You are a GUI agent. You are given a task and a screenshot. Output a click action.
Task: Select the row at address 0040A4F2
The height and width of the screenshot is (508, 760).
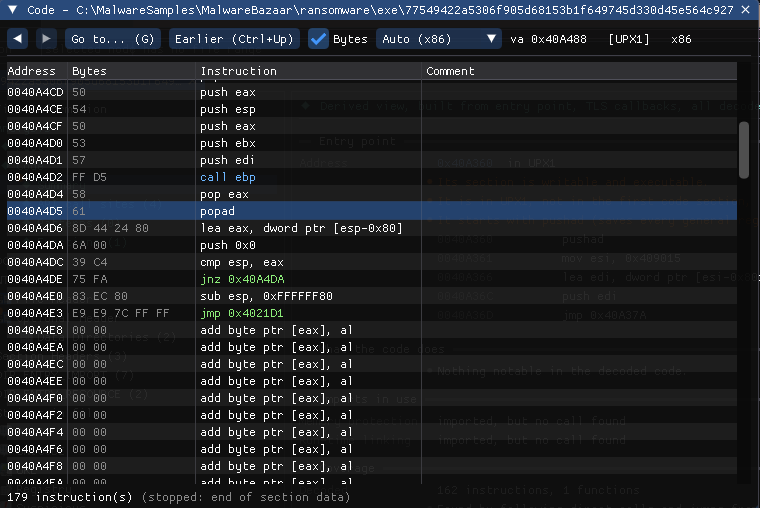pyautogui.click(x=372, y=415)
